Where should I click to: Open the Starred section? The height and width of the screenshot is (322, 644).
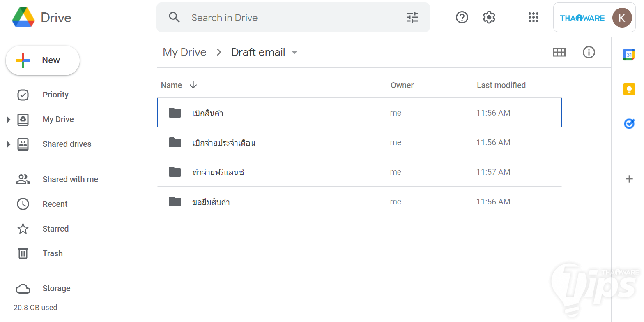pos(55,229)
